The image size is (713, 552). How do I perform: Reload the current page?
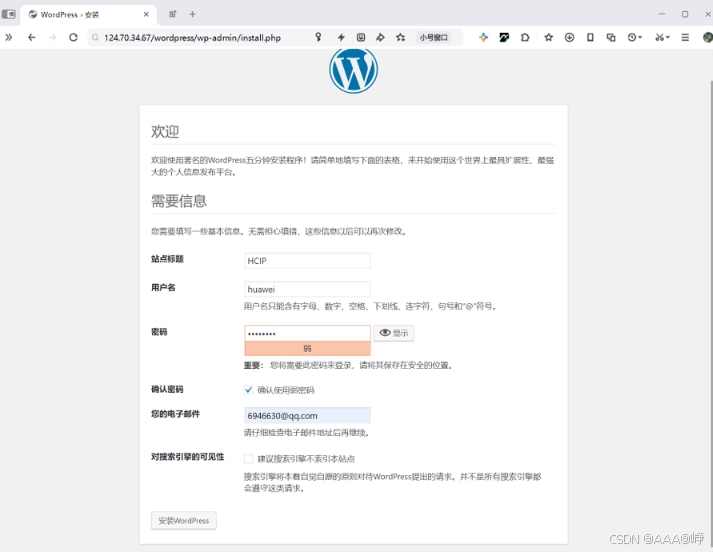(73, 37)
